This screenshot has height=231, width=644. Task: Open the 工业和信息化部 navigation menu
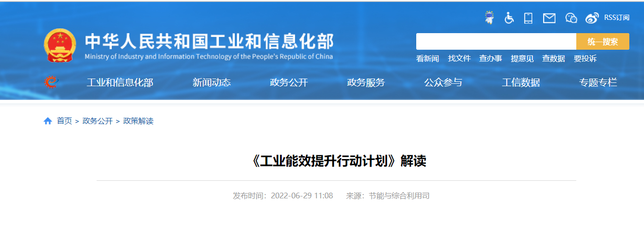120,82
